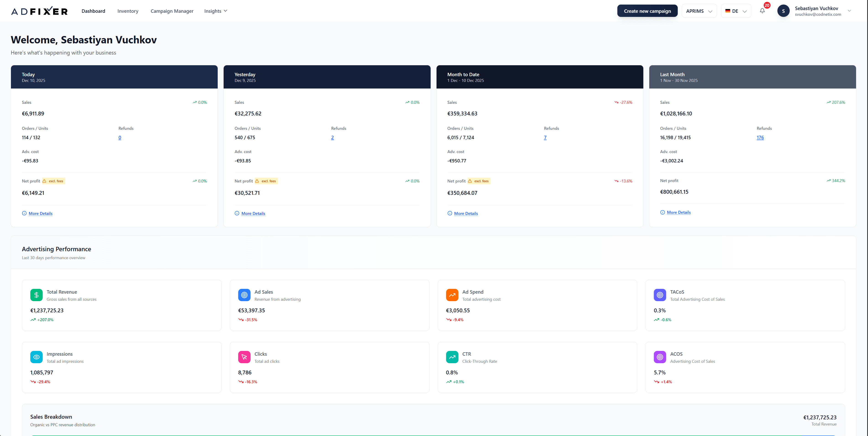Click the info icon on the Today card

24,213
